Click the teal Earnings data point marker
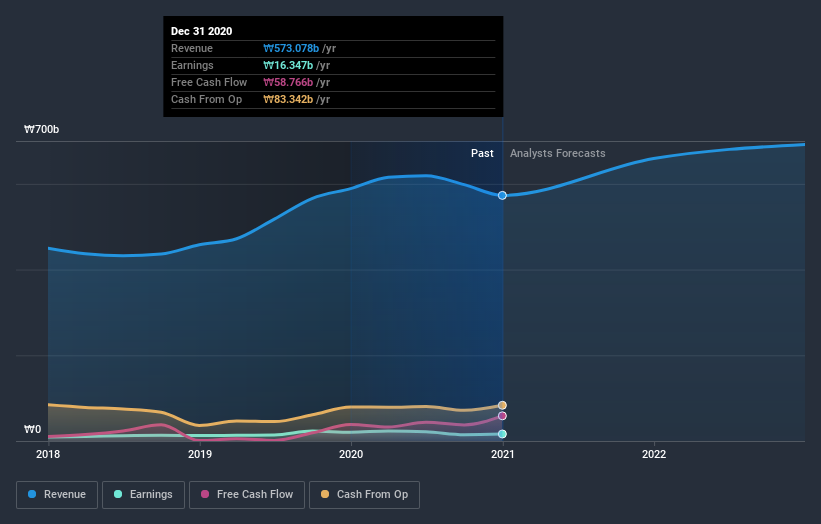821x524 pixels. [502, 434]
